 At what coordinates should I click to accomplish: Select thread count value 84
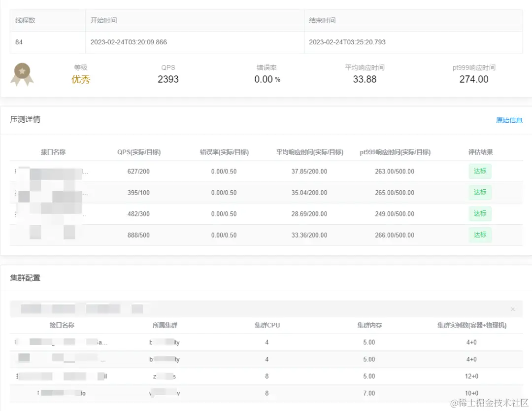19,42
